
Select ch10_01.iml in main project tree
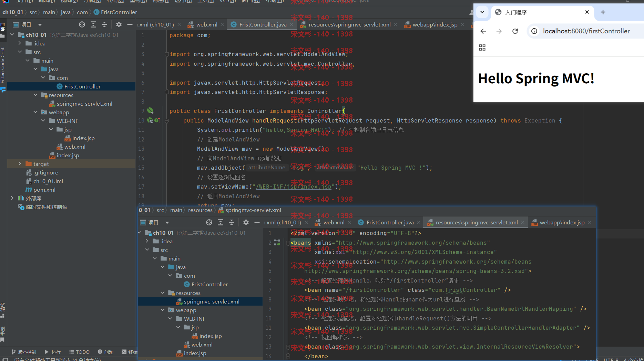pyautogui.click(x=48, y=181)
